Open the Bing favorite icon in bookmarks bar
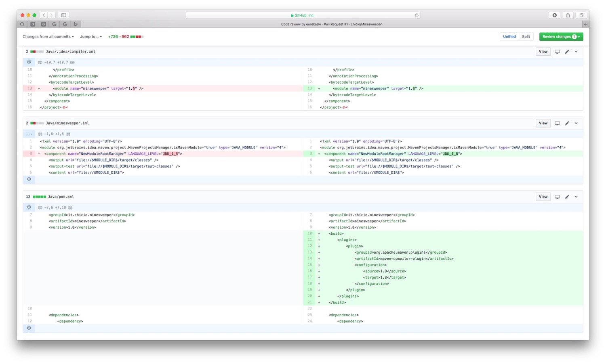This screenshot has height=364, width=606. click(x=76, y=24)
